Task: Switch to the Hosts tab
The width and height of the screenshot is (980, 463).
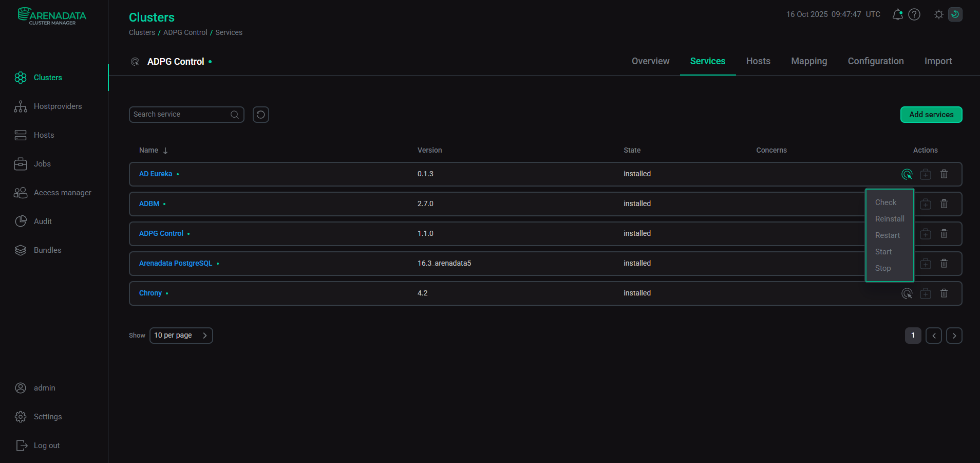Action: (x=758, y=61)
